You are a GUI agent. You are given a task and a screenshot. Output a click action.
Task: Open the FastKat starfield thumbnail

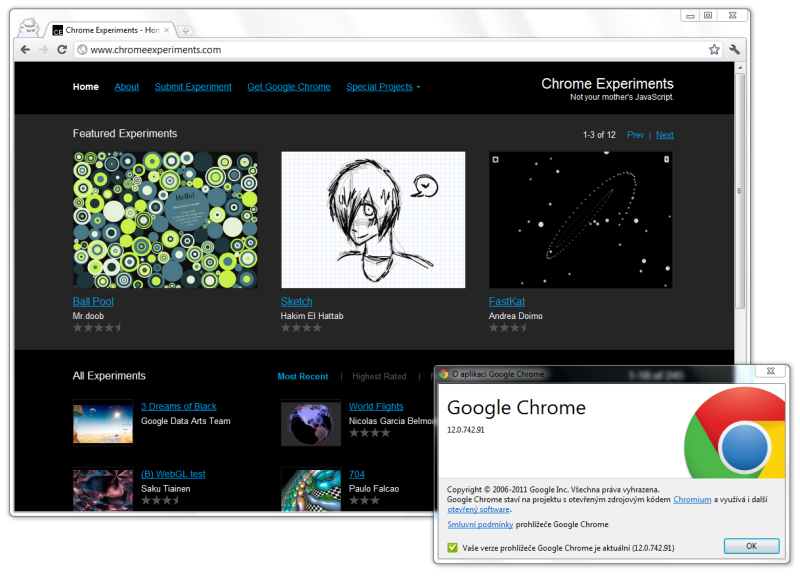(581, 219)
